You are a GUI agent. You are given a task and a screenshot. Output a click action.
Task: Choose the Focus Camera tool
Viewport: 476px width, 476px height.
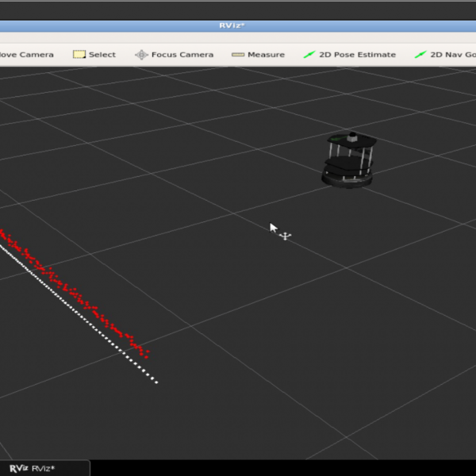coord(175,55)
